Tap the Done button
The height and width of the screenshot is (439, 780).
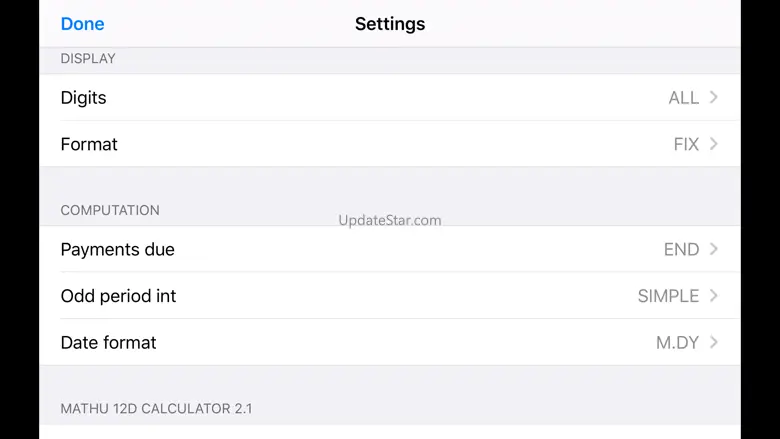[x=82, y=24]
